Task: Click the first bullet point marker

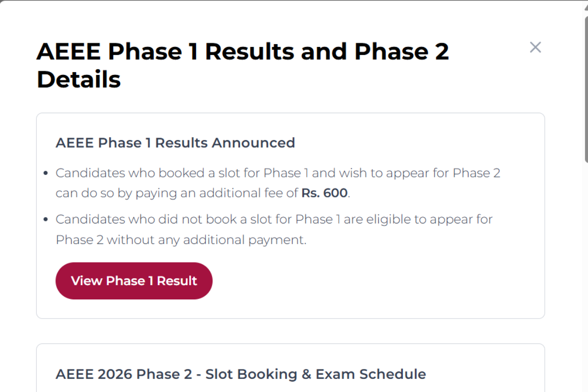Action: coord(46,172)
